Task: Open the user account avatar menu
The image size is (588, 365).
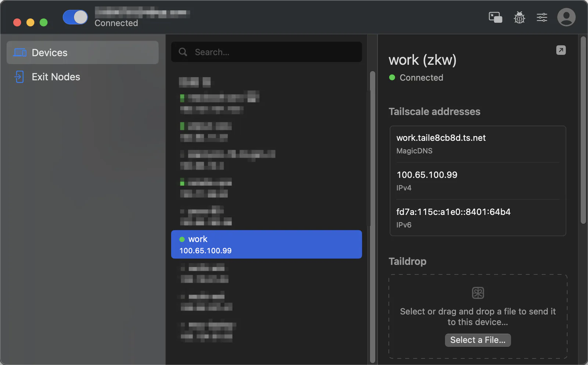Action: pos(566,17)
